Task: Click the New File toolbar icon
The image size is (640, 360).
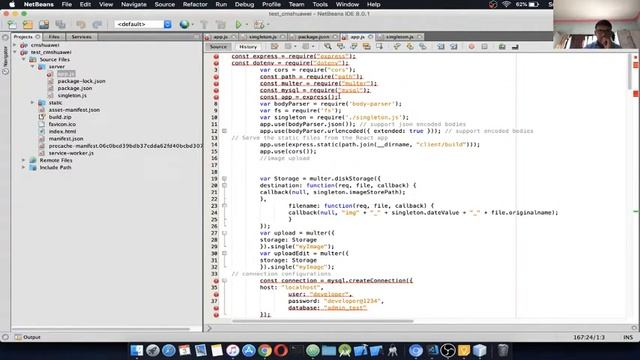Action: click(12, 24)
